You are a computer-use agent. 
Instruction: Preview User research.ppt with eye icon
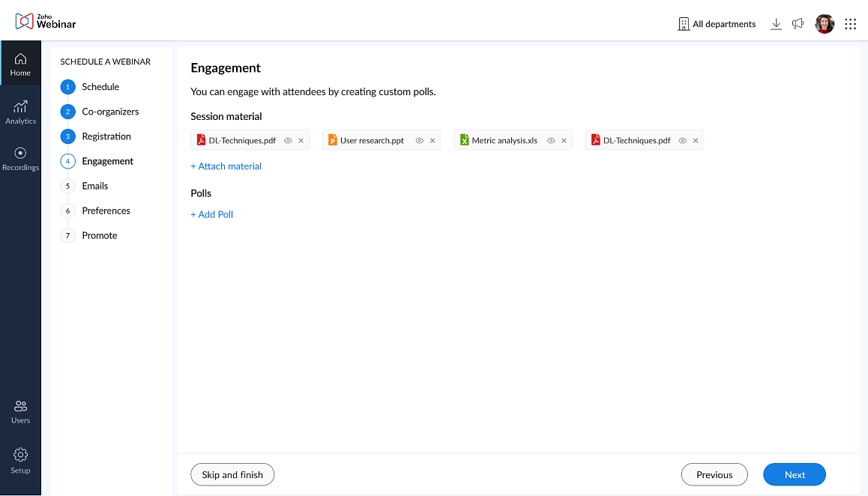[x=420, y=141]
